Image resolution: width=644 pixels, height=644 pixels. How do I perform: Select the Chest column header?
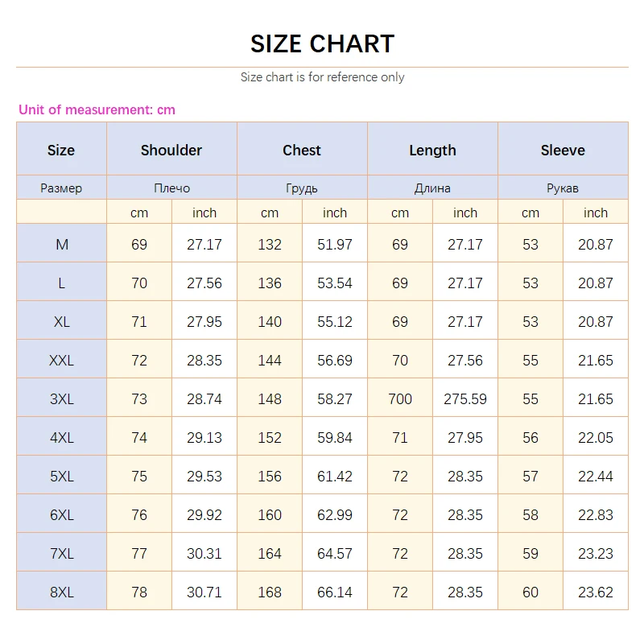pyautogui.click(x=302, y=150)
